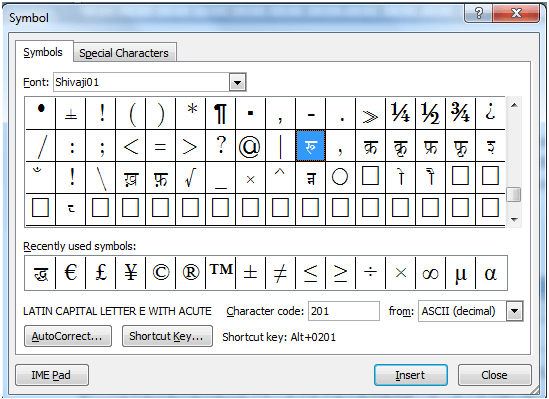
Task: Select the at sign symbol in grid
Action: (x=250, y=146)
